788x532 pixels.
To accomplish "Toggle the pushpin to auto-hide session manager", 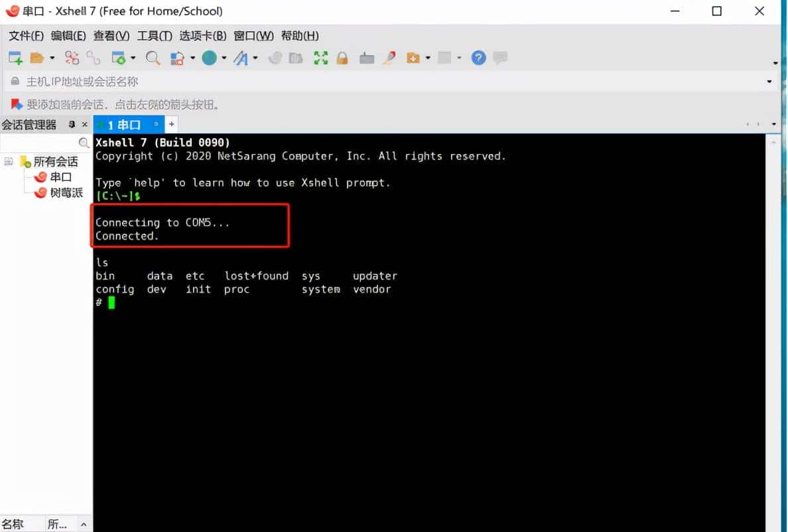I will coord(72,124).
